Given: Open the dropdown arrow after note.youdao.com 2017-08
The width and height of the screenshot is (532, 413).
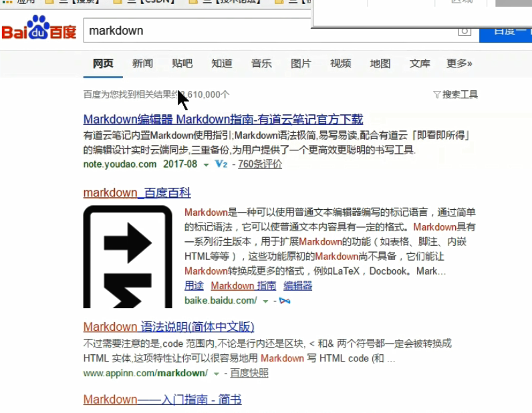Looking at the screenshot, I should click(x=206, y=165).
